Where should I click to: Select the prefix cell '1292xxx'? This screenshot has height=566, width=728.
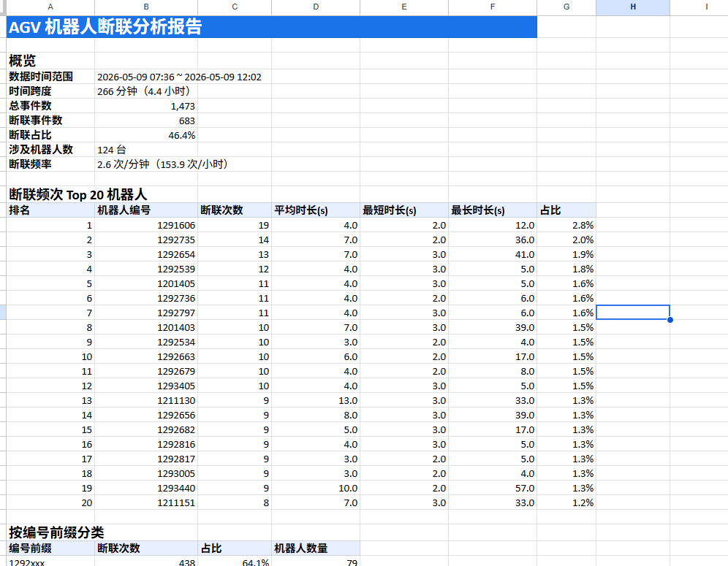pyautogui.click(x=50, y=562)
